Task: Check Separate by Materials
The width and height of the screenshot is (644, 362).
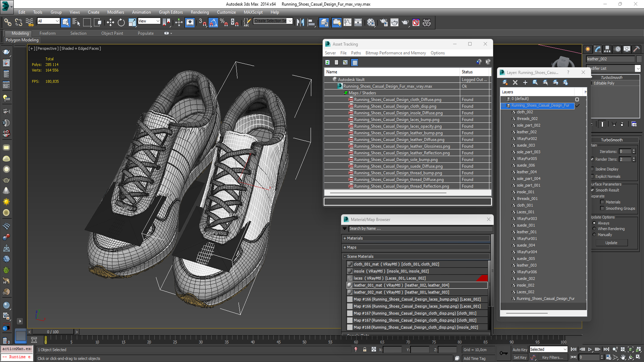Action: [602, 202]
